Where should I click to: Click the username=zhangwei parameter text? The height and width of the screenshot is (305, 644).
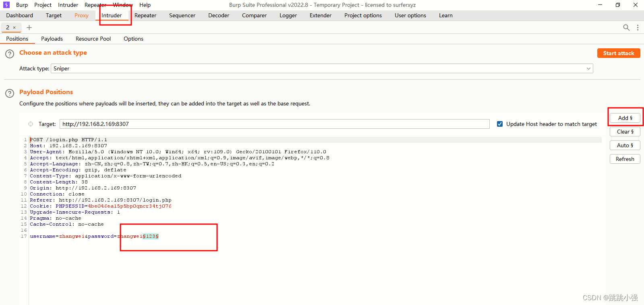coord(57,236)
